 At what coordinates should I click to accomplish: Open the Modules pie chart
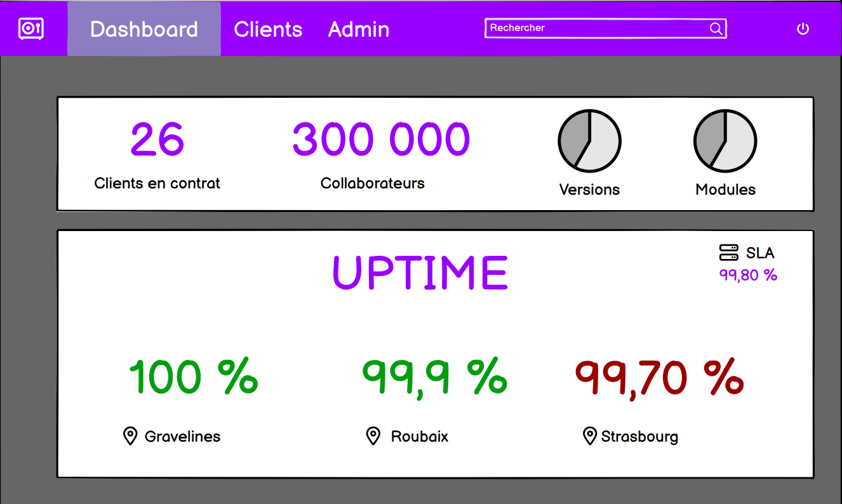[725, 141]
